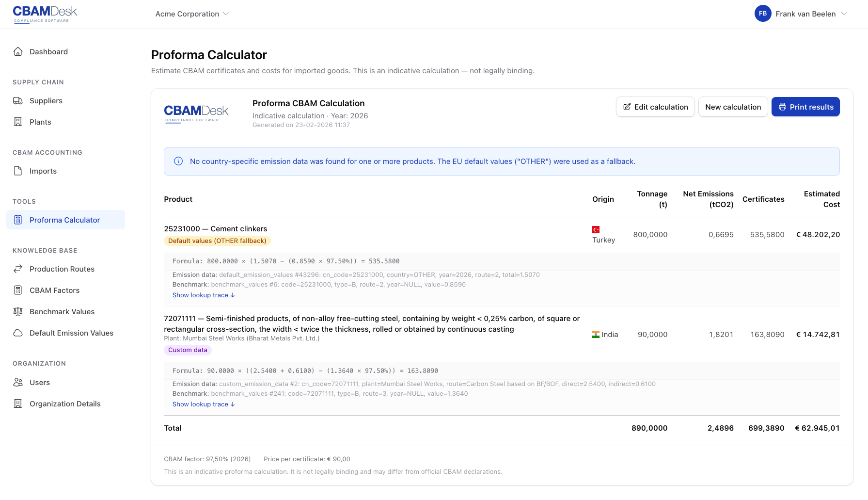Image resolution: width=868 pixels, height=500 pixels.
Task: Click the Plants building icon
Action: click(x=18, y=122)
